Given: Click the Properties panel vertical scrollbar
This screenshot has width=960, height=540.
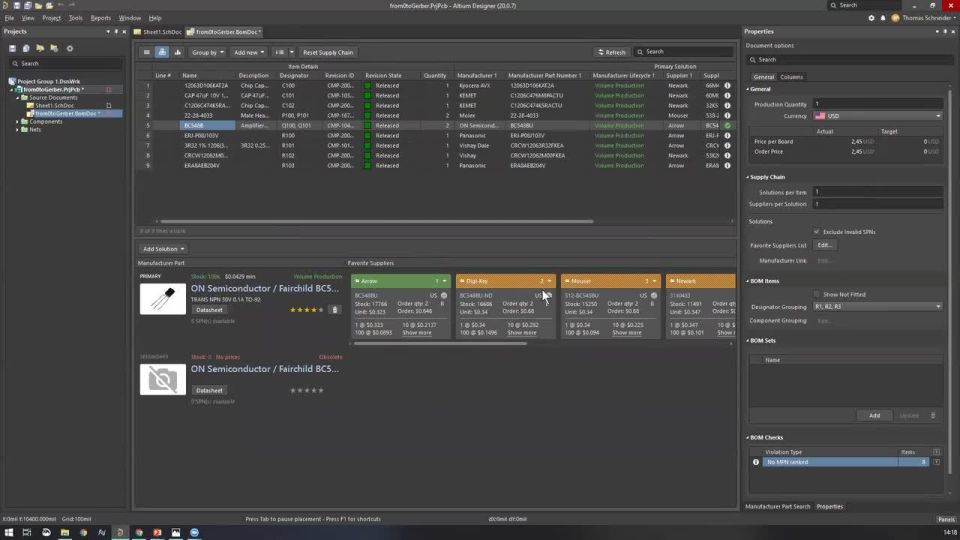Looking at the screenshot, I should coord(950,282).
